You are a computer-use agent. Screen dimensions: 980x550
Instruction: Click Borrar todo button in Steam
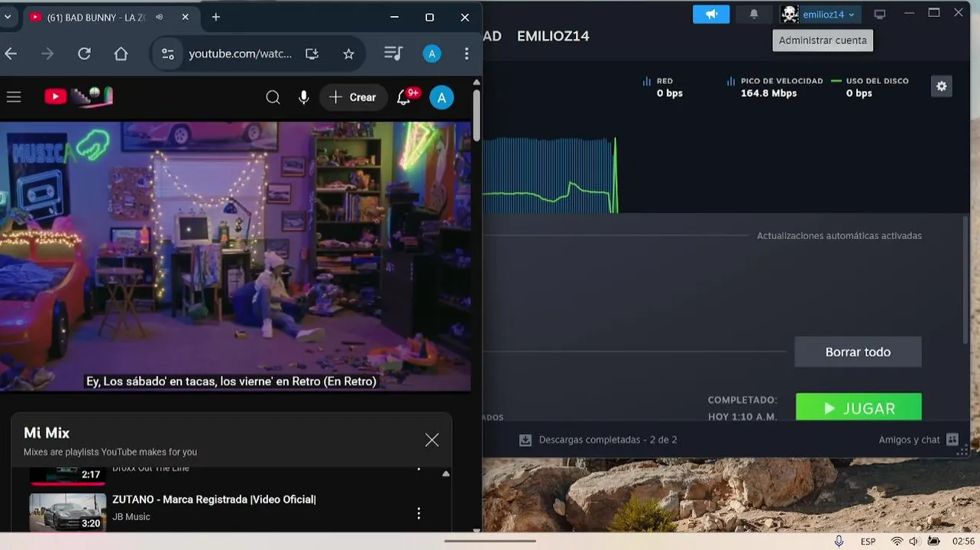pos(858,352)
